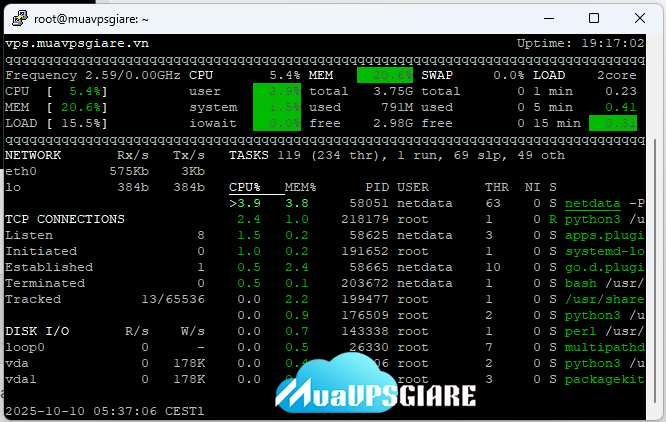This screenshot has width=666, height=422.
Task: Click the MEM% column header
Action: pyautogui.click(x=301, y=187)
